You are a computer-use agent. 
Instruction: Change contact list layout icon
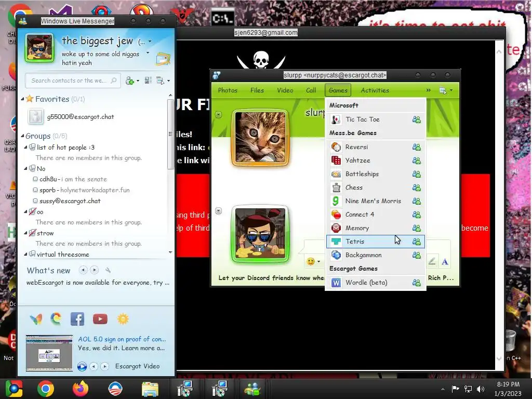[x=148, y=81]
